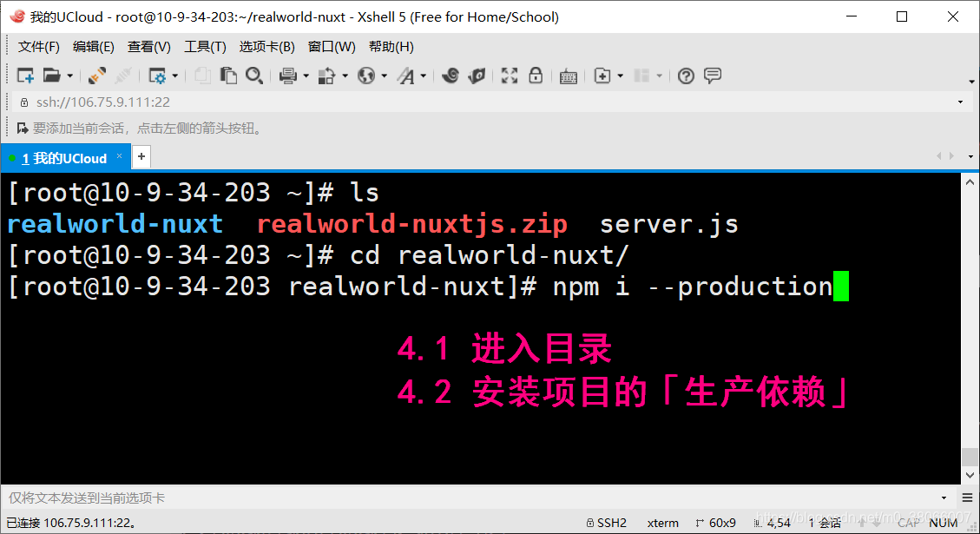Open the virtual keyboard icon
The height and width of the screenshot is (534, 980).
pyautogui.click(x=569, y=76)
